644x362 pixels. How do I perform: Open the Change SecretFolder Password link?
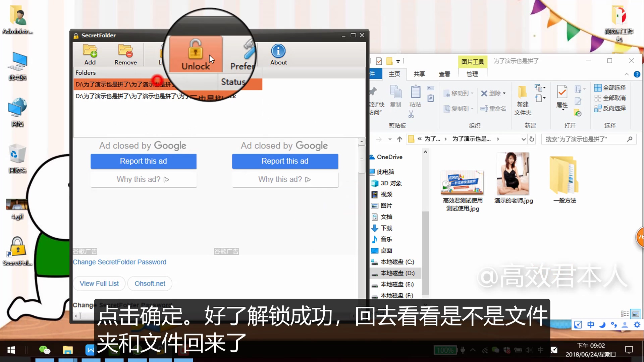(120, 262)
